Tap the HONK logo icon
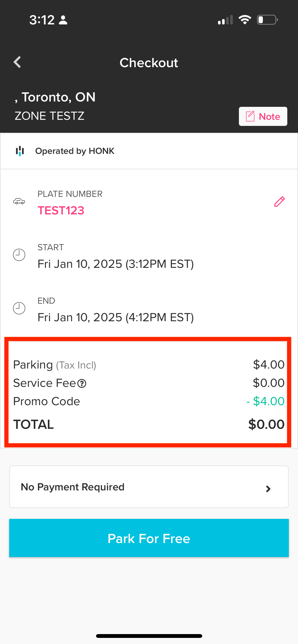The image size is (298, 644). (x=20, y=151)
